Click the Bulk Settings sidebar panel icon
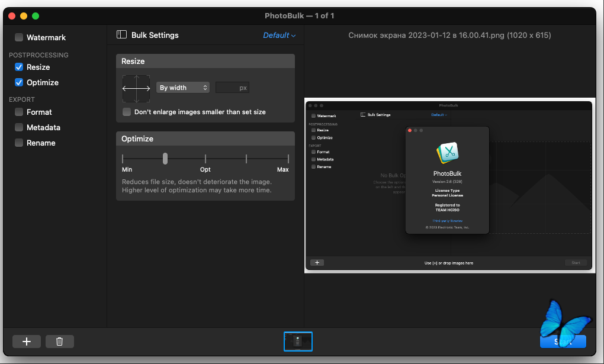Image resolution: width=604 pixels, height=364 pixels. [122, 35]
